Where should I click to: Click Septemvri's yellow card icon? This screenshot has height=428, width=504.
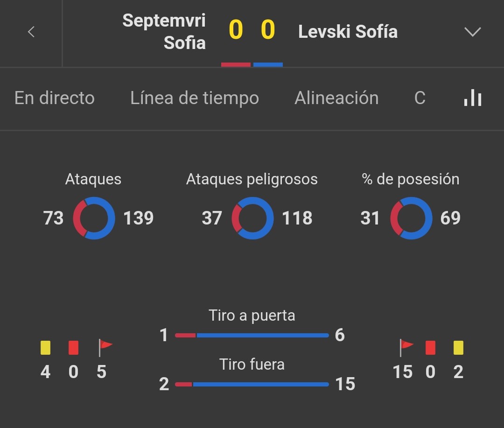[45, 348]
